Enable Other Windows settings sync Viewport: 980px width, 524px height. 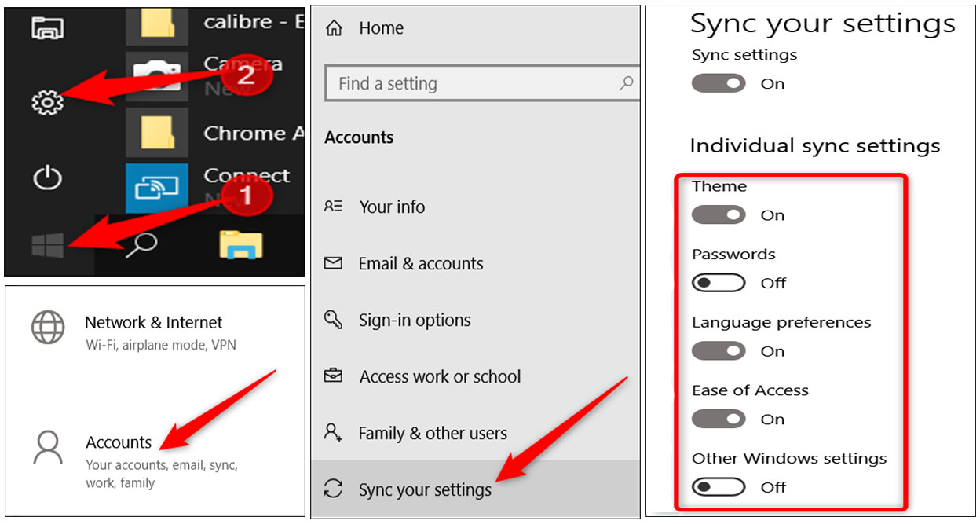[x=719, y=487]
